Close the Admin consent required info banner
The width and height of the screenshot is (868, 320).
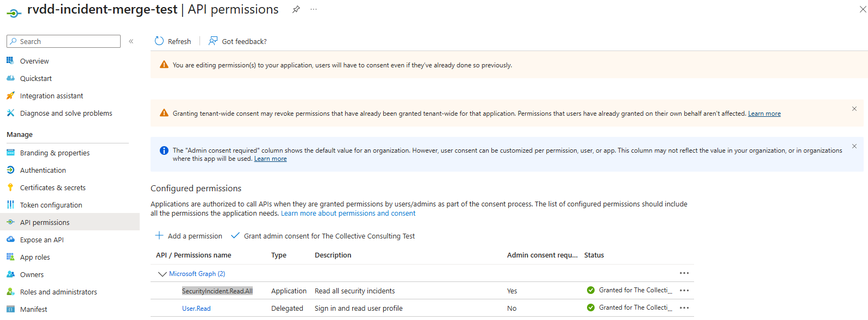[854, 146]
